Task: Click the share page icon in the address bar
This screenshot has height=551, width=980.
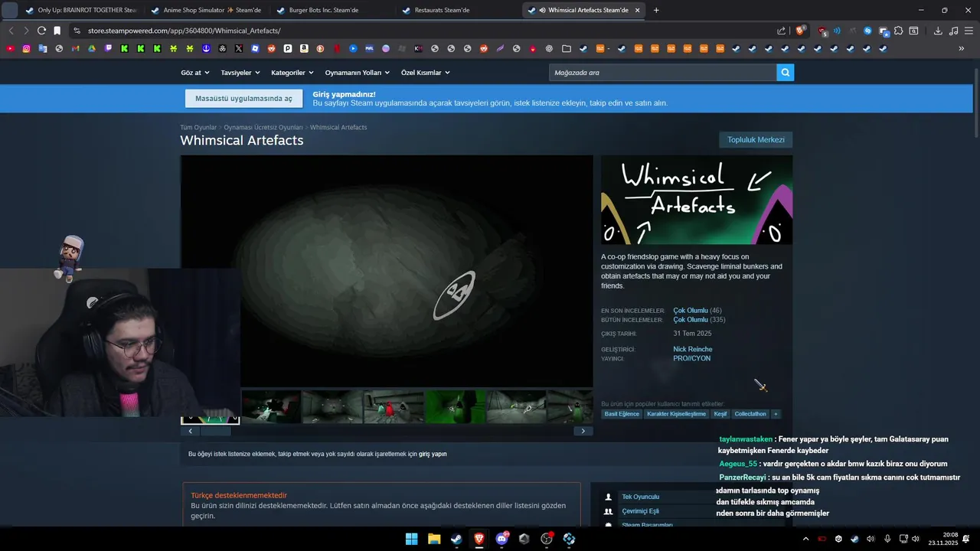Action: (x=781, y=31)
